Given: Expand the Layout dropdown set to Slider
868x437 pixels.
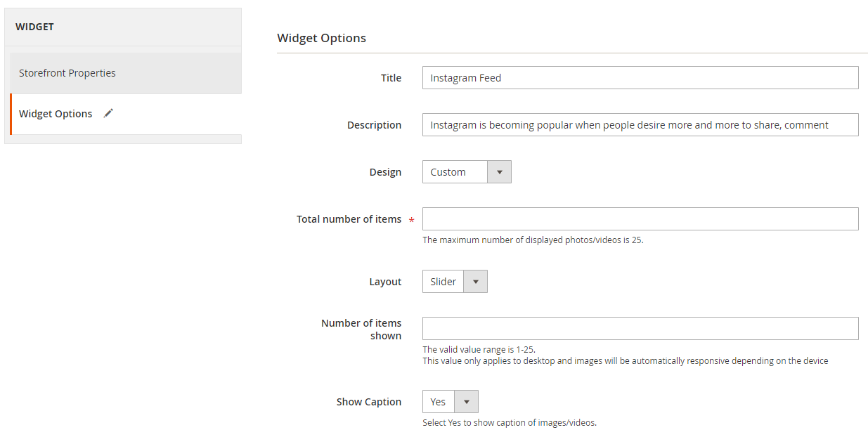Looking at the screenshot, I should pos(454,282).
